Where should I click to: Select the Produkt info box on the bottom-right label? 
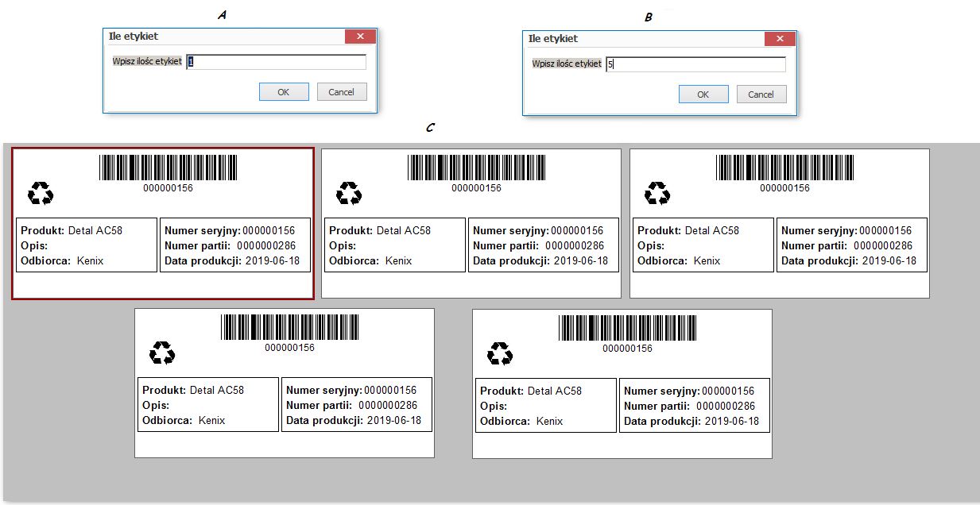pos(546,405)
